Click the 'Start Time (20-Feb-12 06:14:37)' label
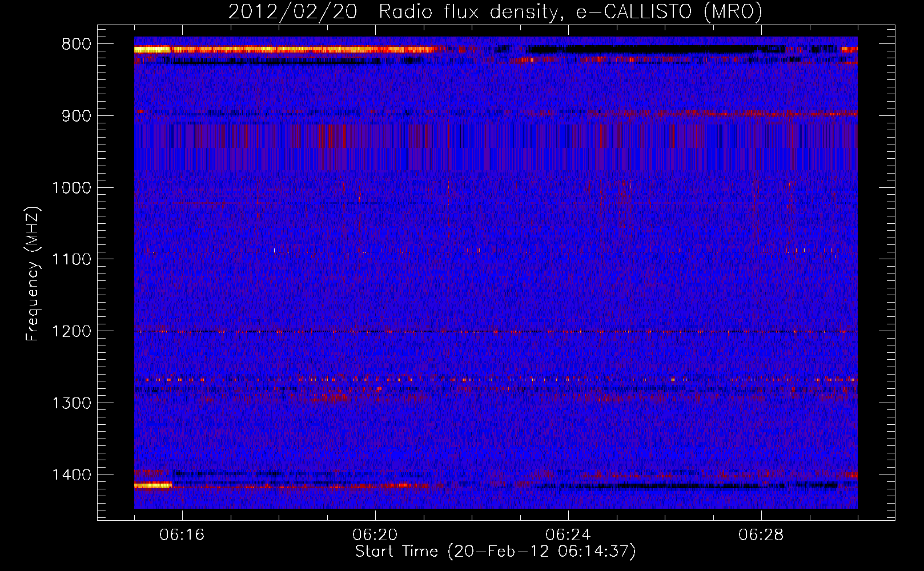 coord(495,552)
